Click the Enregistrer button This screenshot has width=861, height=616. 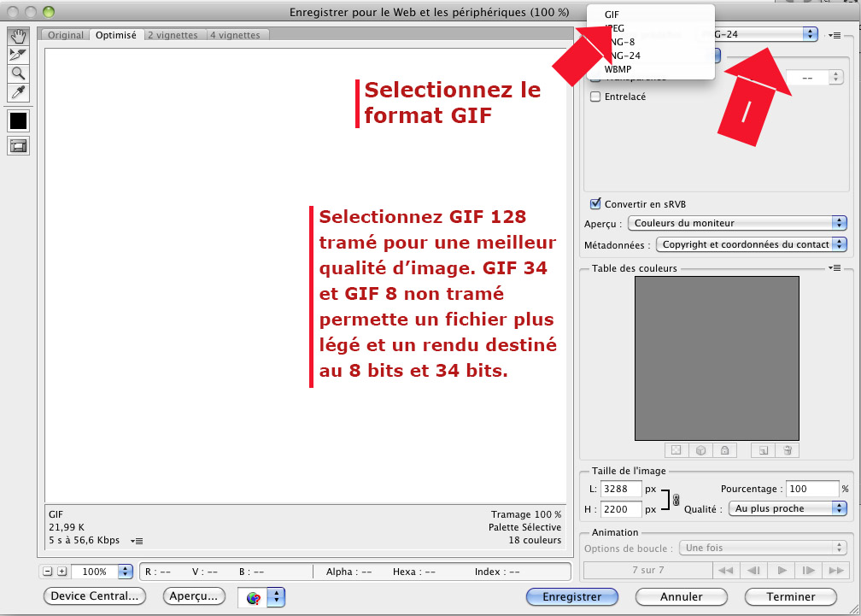pyautogui.click(x=572, y=596)
